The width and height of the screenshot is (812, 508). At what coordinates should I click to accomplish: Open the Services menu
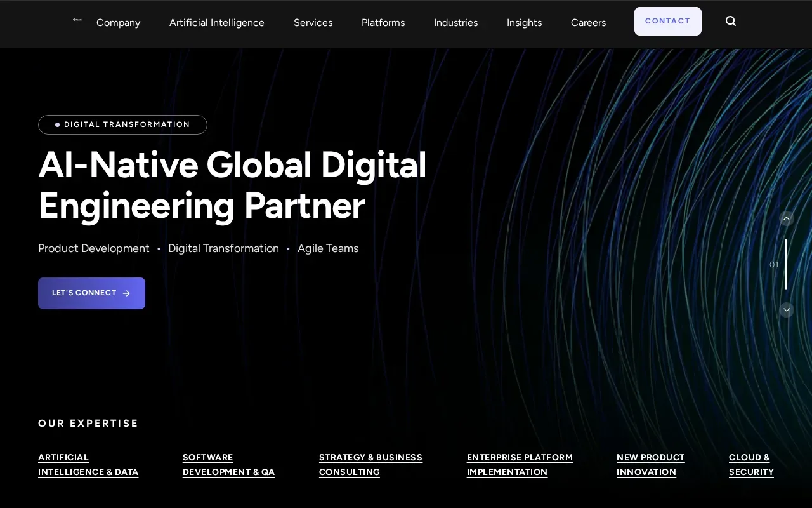pyautogui.click(x=313, y=23)
